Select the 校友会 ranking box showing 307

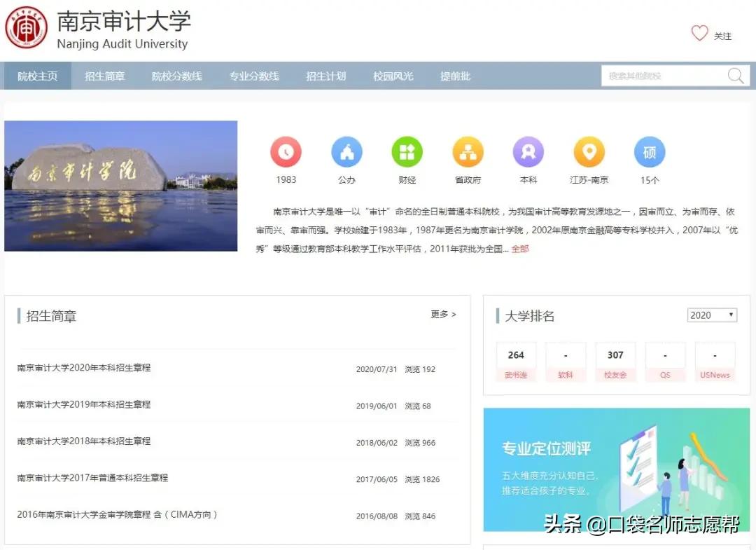click(615, 362)
